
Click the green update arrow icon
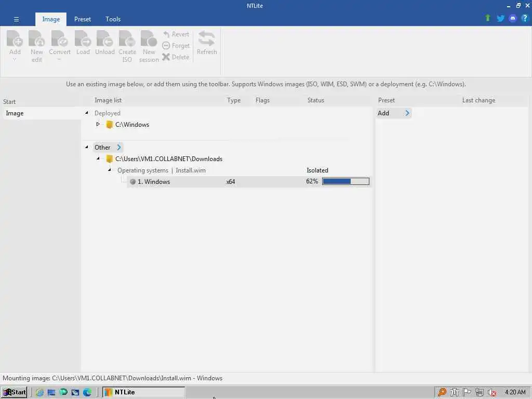point(487,18)
